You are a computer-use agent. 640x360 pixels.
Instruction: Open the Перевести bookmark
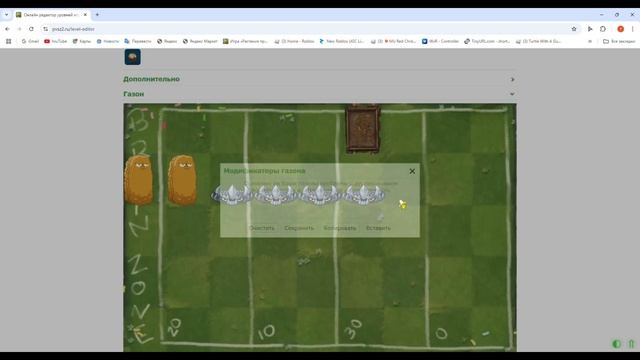(x=138, y=41)
